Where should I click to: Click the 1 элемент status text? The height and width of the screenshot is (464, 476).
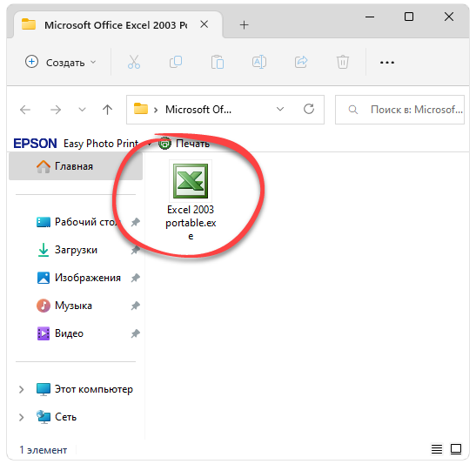tap(44, 450)
